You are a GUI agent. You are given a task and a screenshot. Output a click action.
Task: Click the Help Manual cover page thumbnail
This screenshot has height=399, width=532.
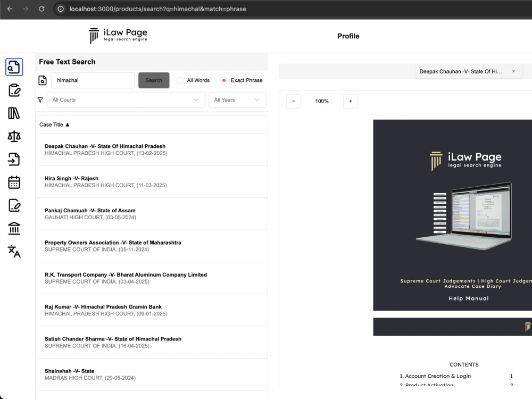(x=453, y=215)
